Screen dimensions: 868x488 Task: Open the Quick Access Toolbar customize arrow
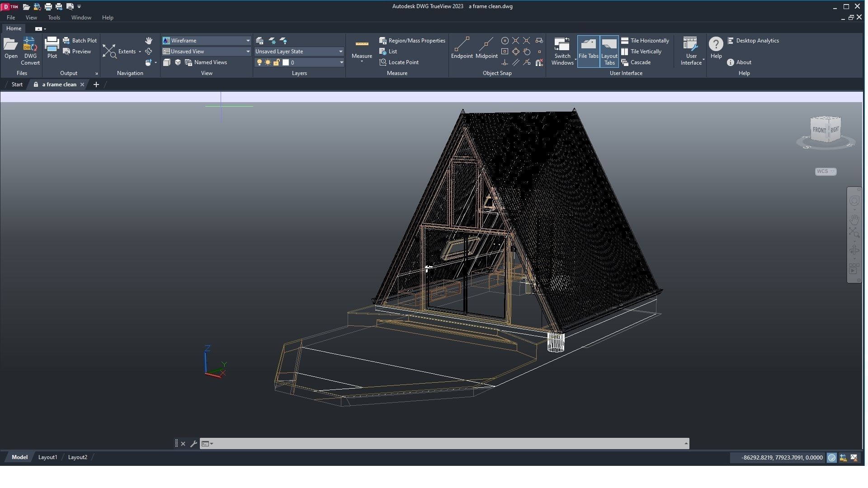pos(79,7)
